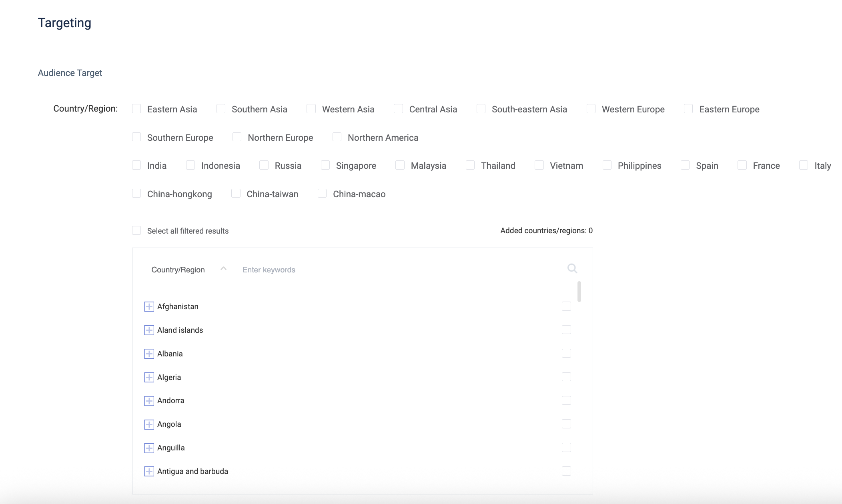
Task: Tick Select all filtered results
Action: 136,230
